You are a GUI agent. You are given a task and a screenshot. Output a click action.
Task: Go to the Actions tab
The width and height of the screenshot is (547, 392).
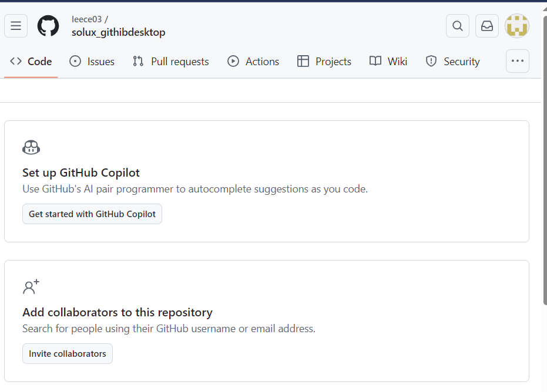(253, 62)
